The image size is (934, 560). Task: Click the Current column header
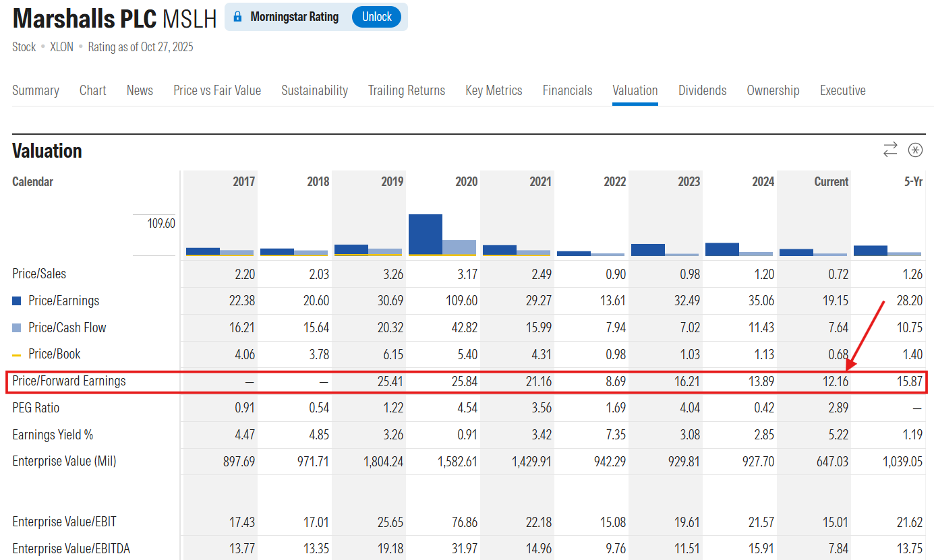click(831, 182)
